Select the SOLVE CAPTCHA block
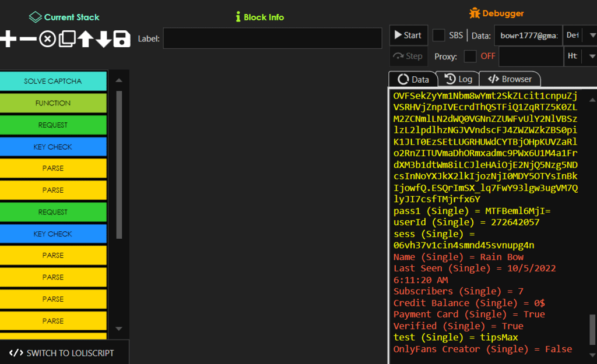The width and height of the screenshot is (597, 364). pos(53,81)
